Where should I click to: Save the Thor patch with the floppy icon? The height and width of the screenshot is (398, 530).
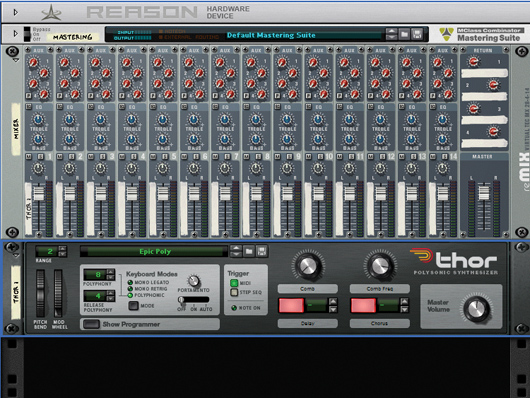click(261, 251)
